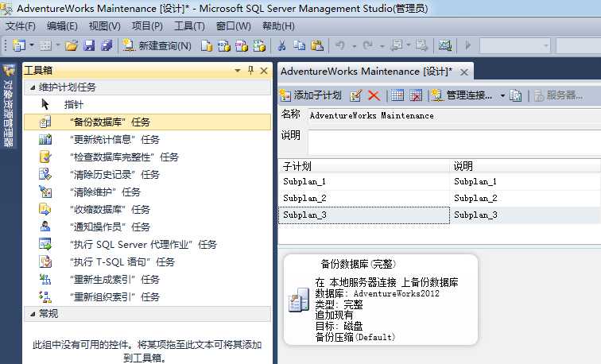Click the 名称 field showing AdventureWorks Maintenance
The width and height of the screenshot is (601, 364).
454,116
